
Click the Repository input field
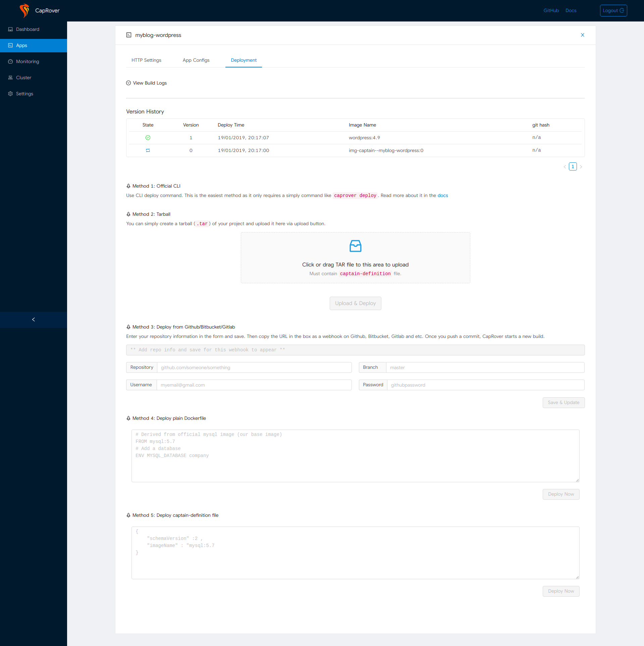point(253,367)
